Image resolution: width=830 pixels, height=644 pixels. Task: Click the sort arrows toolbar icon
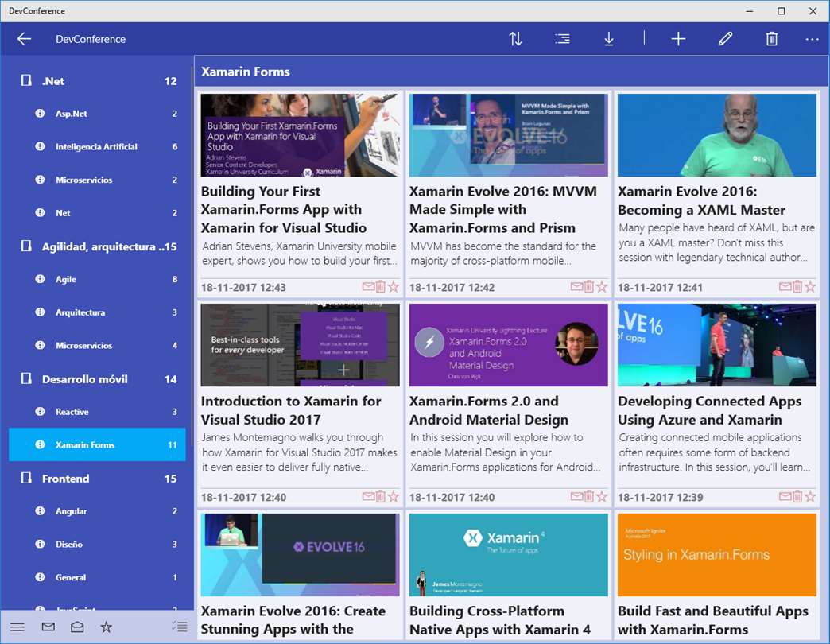[x=515, y=39]
